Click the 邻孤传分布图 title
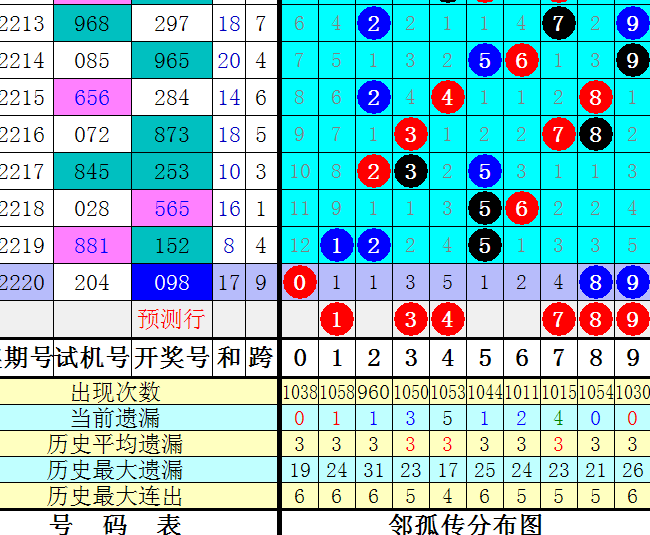 466,525
